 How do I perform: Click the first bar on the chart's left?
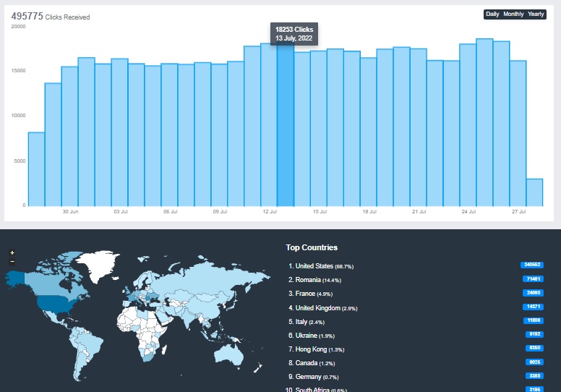pos(36,169)
